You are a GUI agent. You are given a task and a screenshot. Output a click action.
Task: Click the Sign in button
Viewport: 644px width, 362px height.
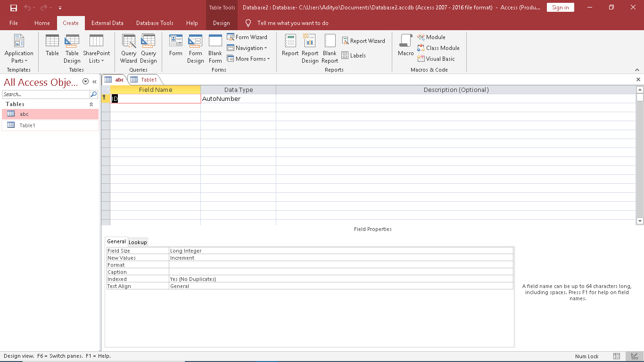[560, 8]
